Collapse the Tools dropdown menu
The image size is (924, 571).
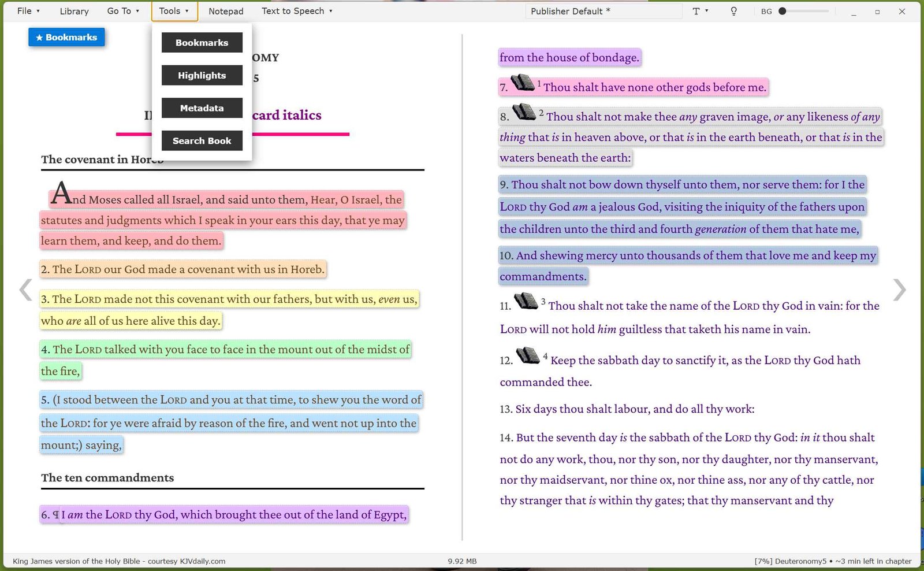coord(174,11)
